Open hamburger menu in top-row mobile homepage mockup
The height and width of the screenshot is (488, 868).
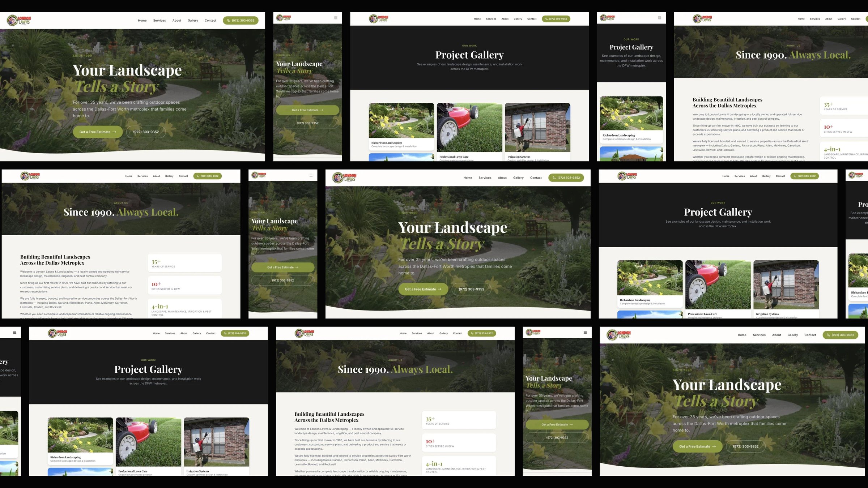coord(336,18)
